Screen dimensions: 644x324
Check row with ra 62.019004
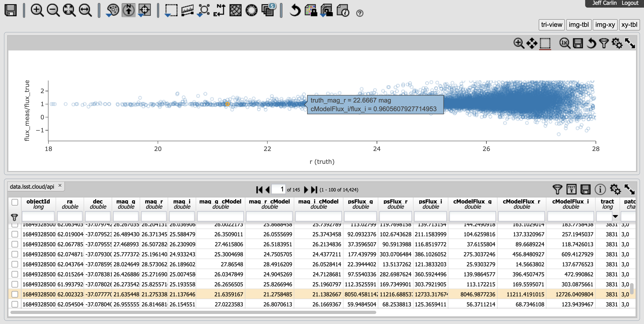point(15,234)
